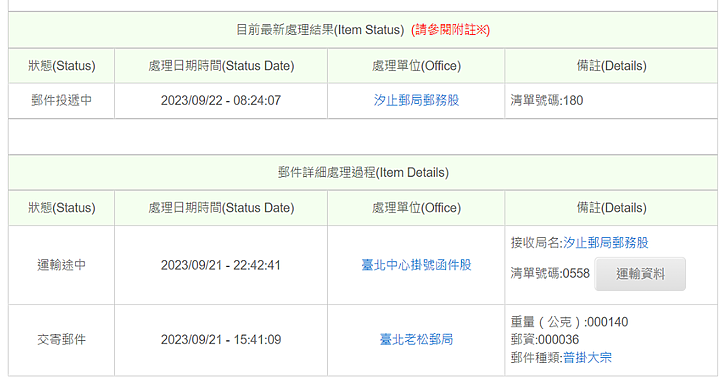This screenshot has width=720, height=380.
Task: Click the 郵件詳細處理過程(Item Details) heading
Action: (363, 173)
